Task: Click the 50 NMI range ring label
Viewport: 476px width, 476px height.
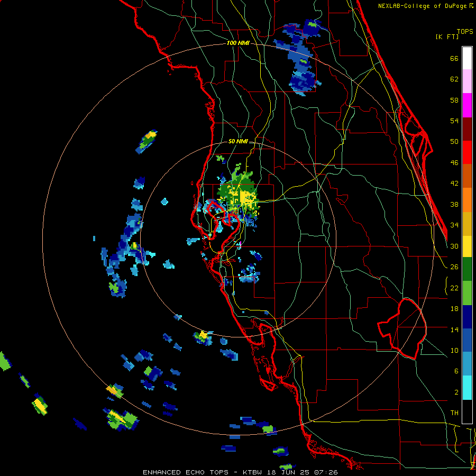Action: [x=237, y=141]
